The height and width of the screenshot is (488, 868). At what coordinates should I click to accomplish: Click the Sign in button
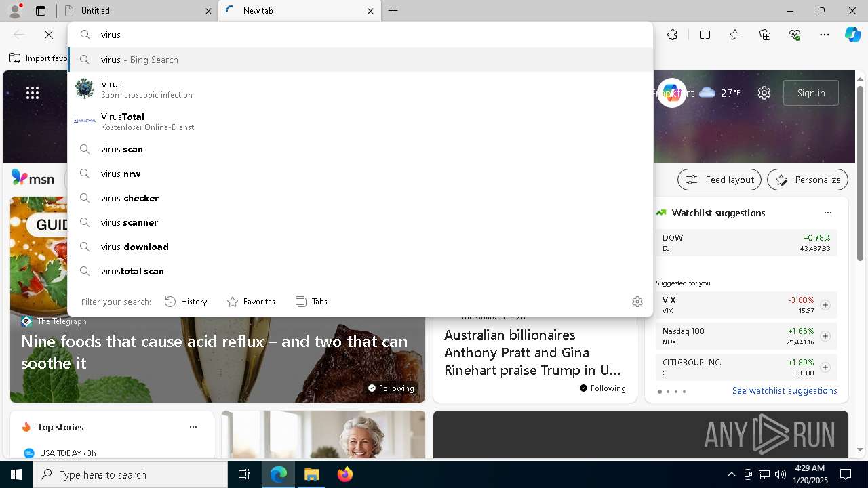tap(811, 93)
